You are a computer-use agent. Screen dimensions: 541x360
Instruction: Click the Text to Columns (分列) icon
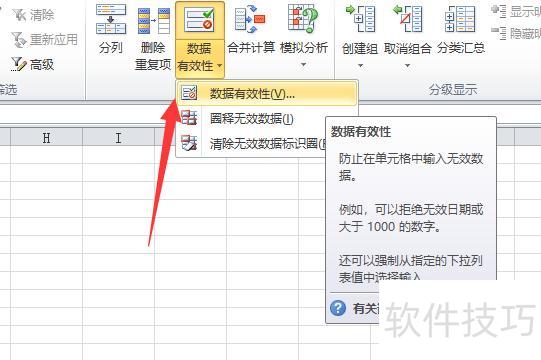coord(111,19)
